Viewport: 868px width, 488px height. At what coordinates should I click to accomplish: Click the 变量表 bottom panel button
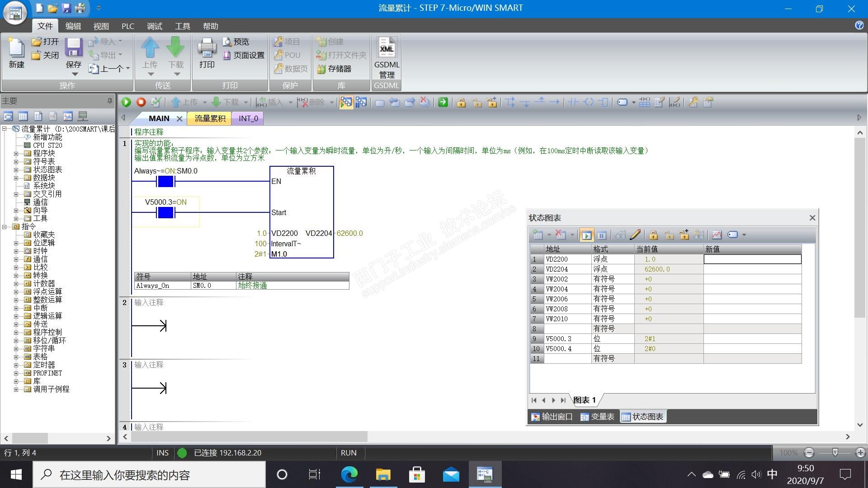tap(597, 417)
